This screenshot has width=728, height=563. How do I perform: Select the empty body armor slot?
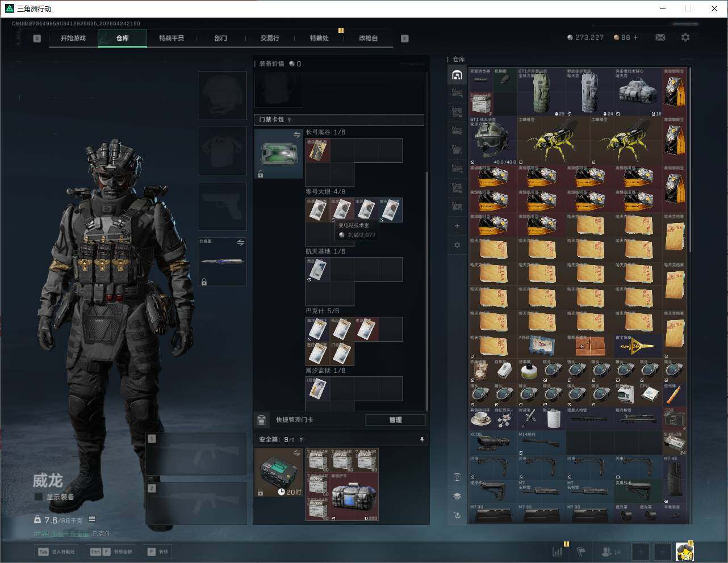222,150
